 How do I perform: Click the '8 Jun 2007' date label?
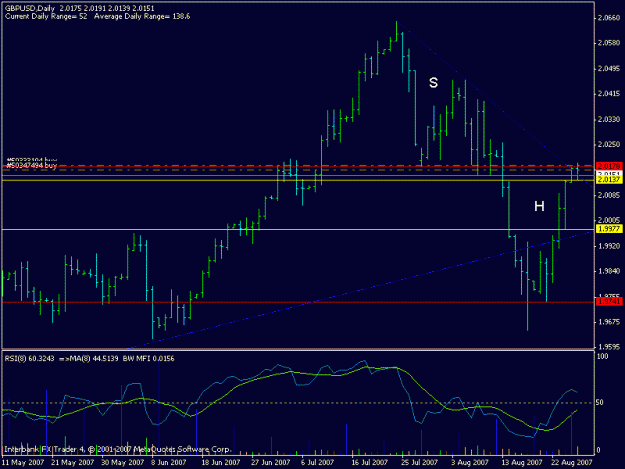[169, 462]
